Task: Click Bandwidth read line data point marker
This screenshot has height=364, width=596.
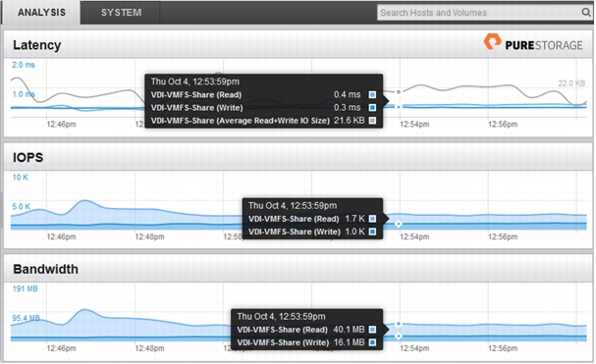Action: (399, 324)
